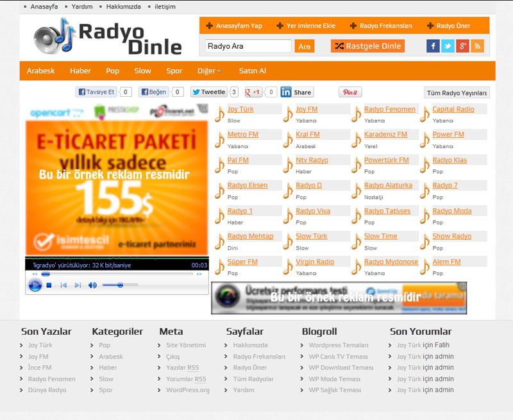Click rewind arrows on player seek bar

tap(35, 274)
